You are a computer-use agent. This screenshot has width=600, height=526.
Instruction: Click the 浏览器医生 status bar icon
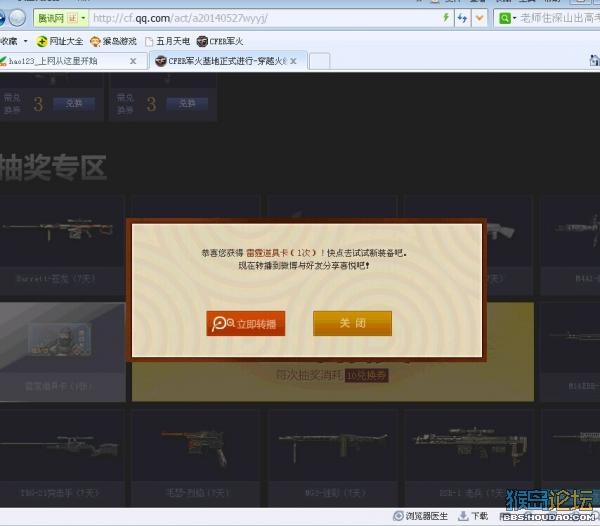point(398,516)
